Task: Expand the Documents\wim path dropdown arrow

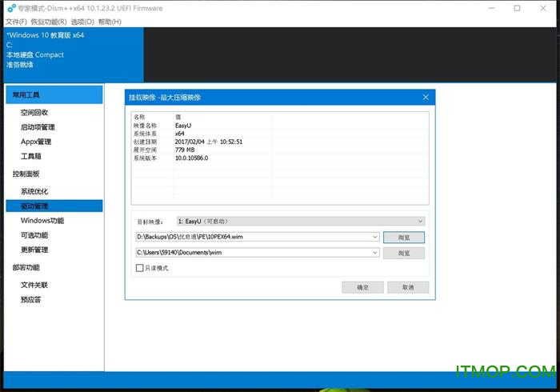Action: (x=375, y=253)
